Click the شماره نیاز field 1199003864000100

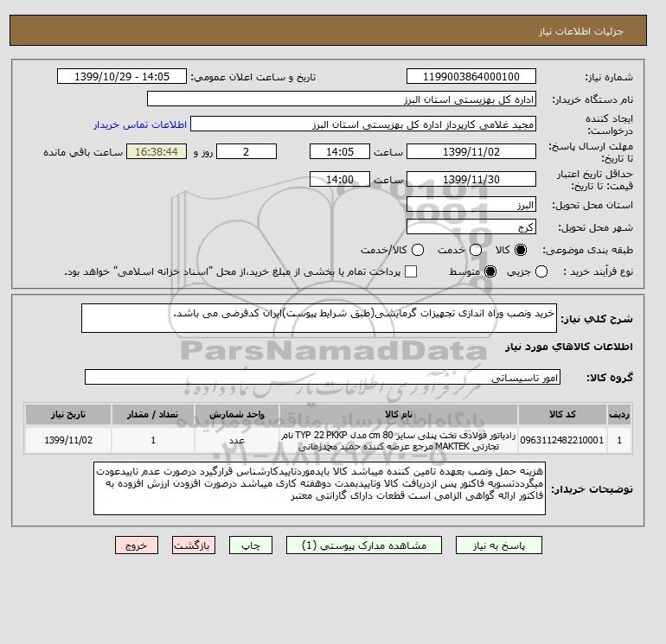pos(471,76)
